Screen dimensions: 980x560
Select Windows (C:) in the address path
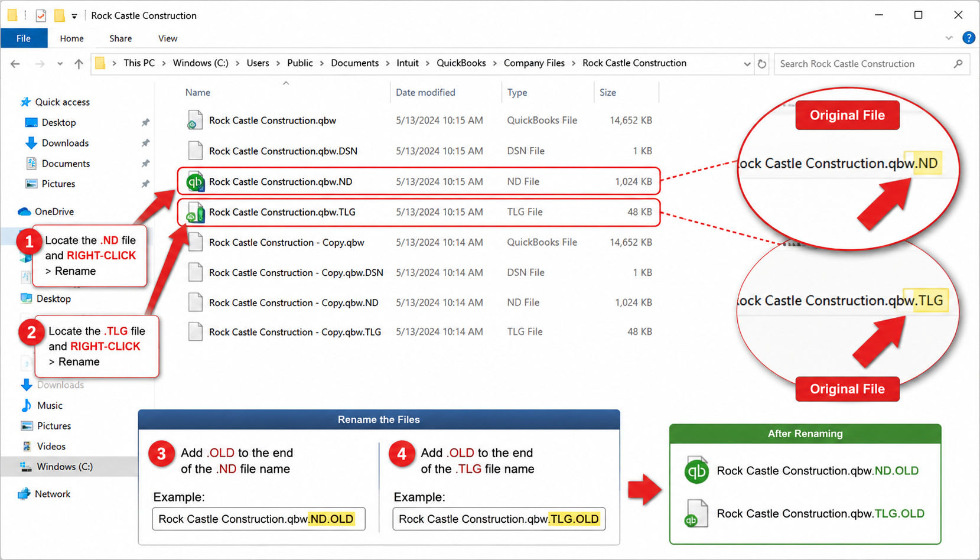200,63
